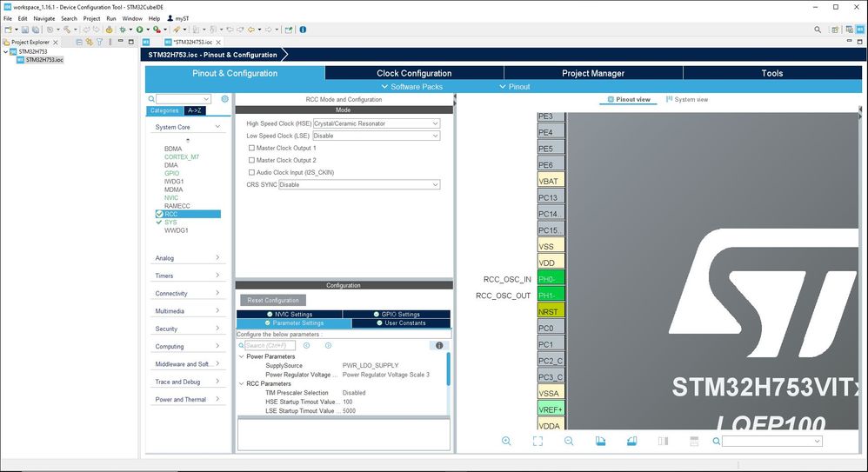Viewport: 868px width, 472px height.
Task: Click the Save toolbar icon
Action: pyautogui.click(x=25, y=30)
